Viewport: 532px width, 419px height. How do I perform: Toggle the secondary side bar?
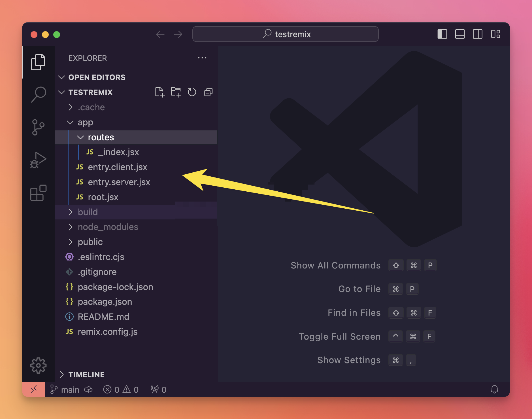tap(478, 34)
